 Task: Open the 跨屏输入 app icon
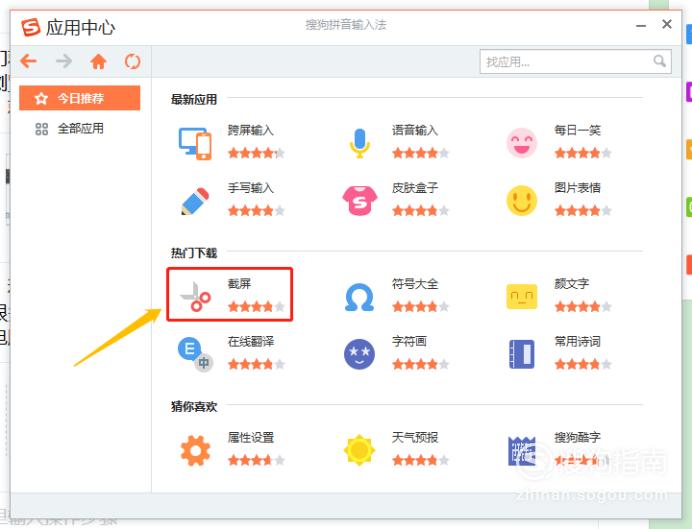(195, 143)
